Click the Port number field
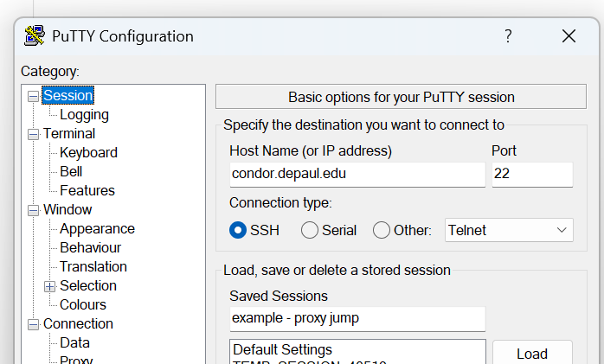 coord(531,174)
